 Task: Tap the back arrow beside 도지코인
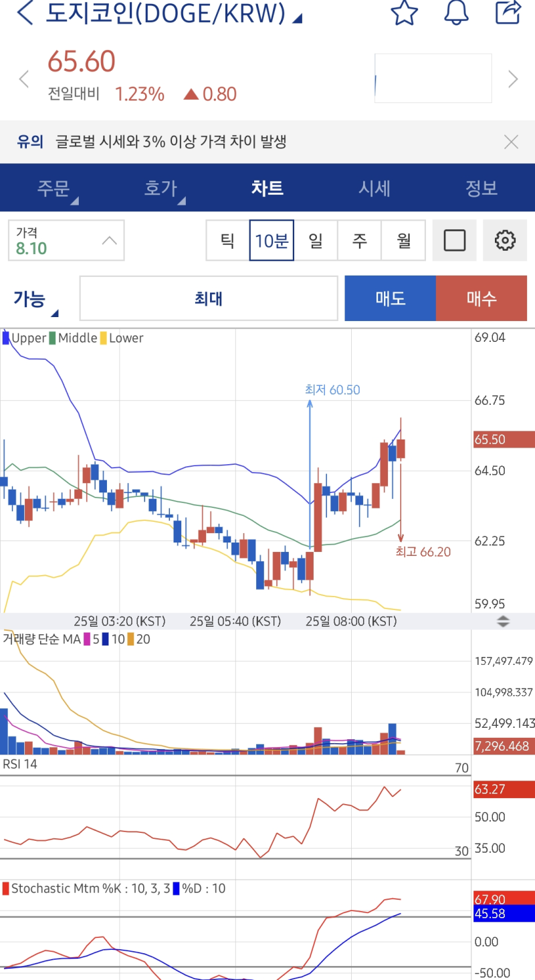click(x=25, y=12)
